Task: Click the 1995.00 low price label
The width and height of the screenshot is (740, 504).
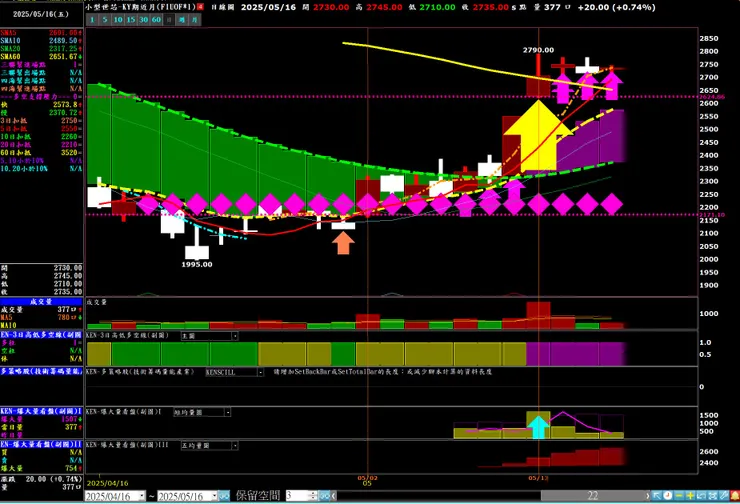Action: tap(197, 264)
